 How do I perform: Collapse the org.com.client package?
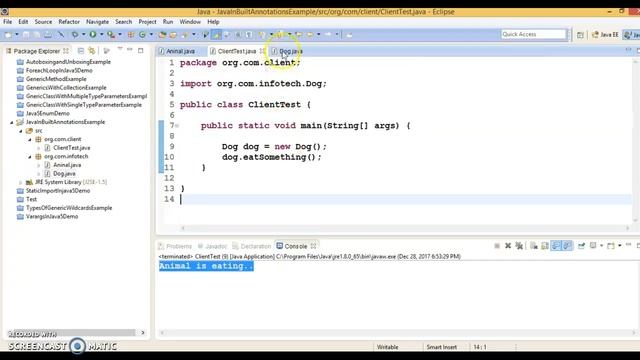tap(30, 140)
